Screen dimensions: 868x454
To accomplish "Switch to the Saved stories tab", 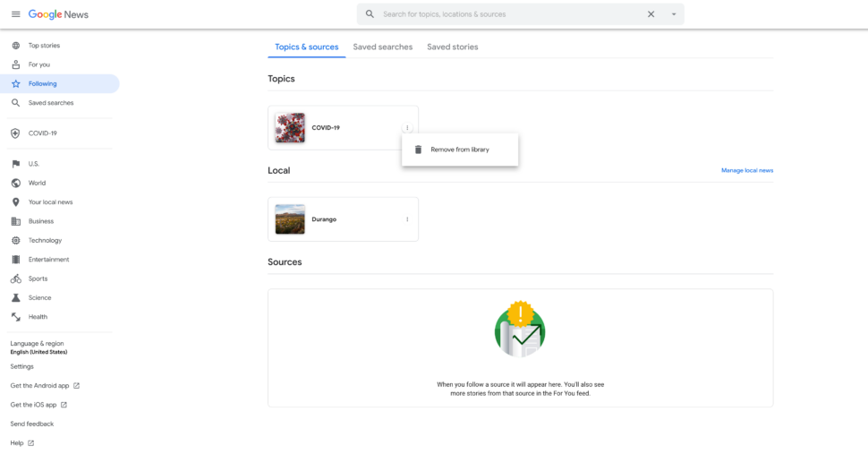I will (x=452, y=47).
